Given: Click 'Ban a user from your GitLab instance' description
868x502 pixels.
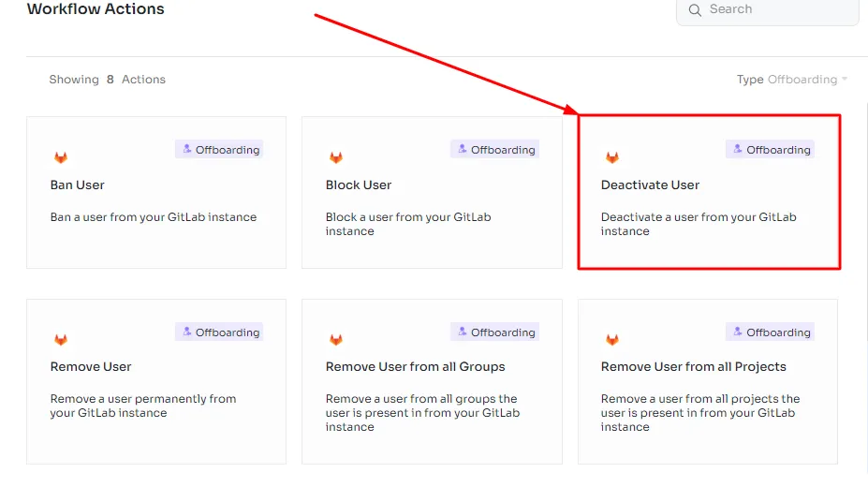Looking at the screenshot, I should tap(154, 217).
